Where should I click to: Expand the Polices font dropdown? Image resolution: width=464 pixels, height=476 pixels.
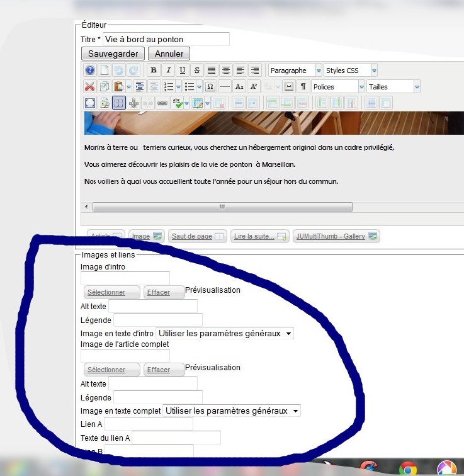[x=338, y=87]
